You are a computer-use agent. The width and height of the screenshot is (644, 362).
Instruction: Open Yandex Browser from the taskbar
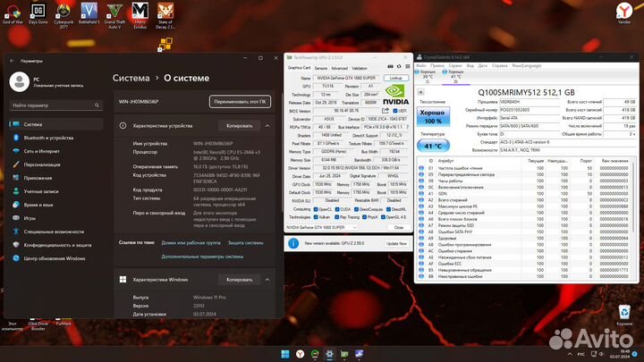(x=301, y=354)
